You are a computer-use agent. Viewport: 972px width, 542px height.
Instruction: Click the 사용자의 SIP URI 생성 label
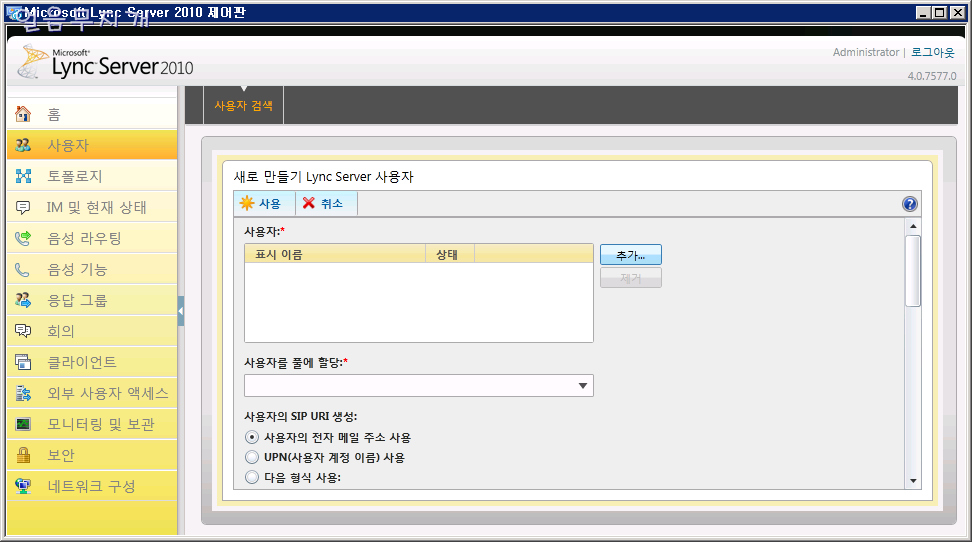(x=301, y=416)
